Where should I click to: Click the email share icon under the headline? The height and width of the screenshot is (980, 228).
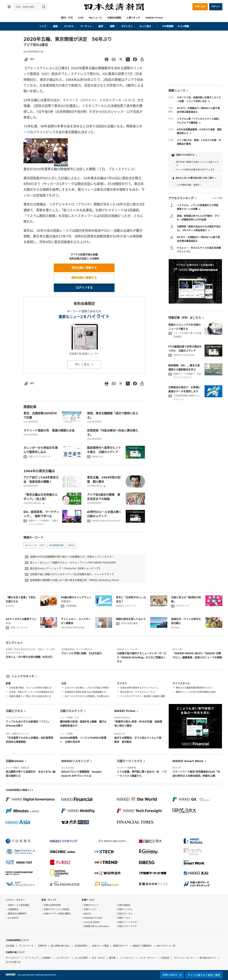pyautogui.click(x=114, y=59)
